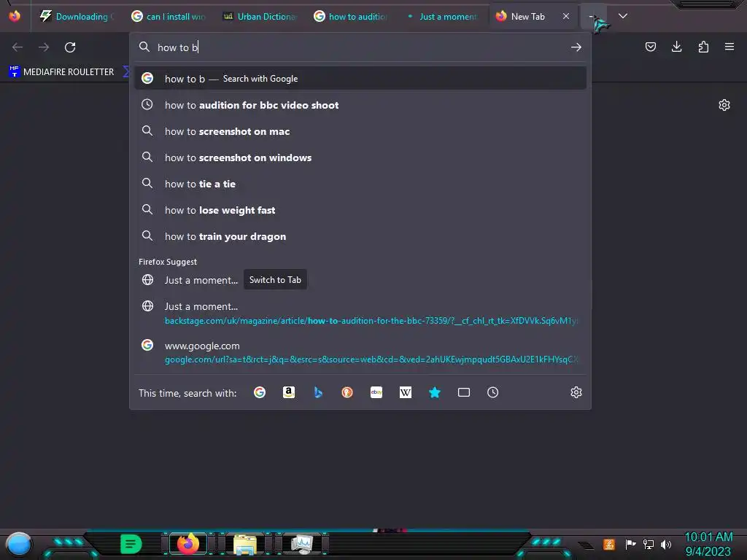This screenshot has width=747, height=560.
Task: Choose 'how to screenshot on mac' suggestion
Action: [x=360, y=131]
